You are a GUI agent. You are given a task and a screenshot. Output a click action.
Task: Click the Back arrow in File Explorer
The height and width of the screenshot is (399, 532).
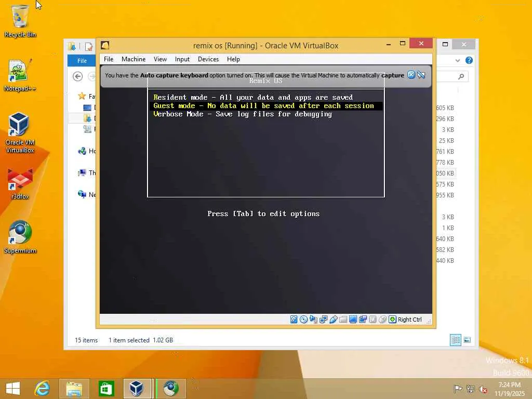78,76
